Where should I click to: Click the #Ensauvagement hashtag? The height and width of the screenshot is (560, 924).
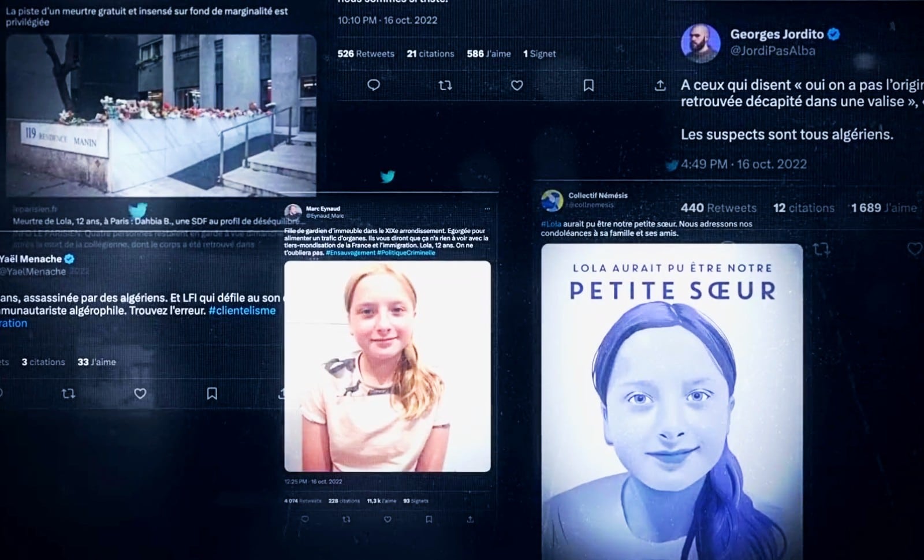(351, 253)
